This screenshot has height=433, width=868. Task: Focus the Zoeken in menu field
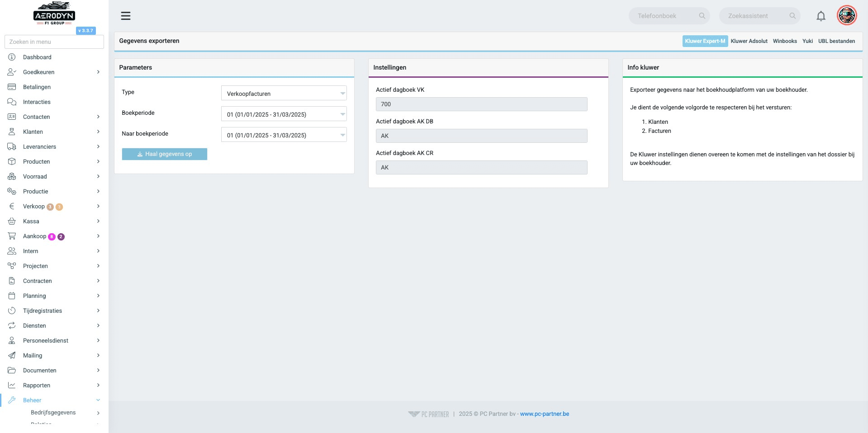tap(54, 42)
